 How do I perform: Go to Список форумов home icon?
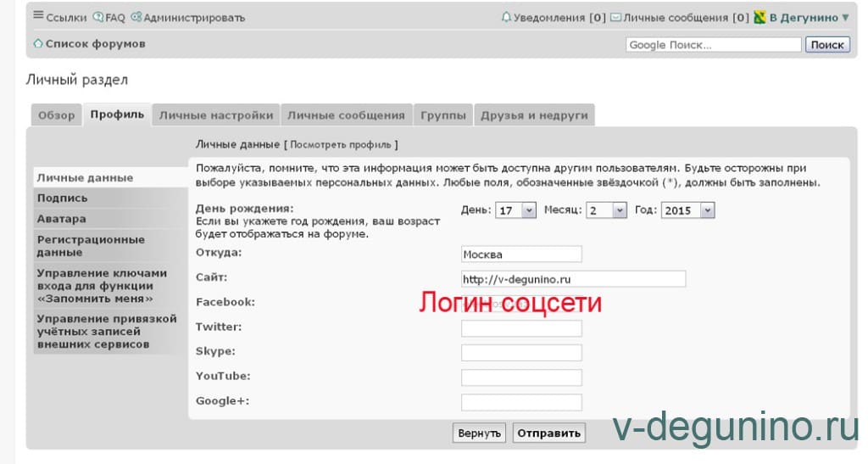tap(38, 43)
